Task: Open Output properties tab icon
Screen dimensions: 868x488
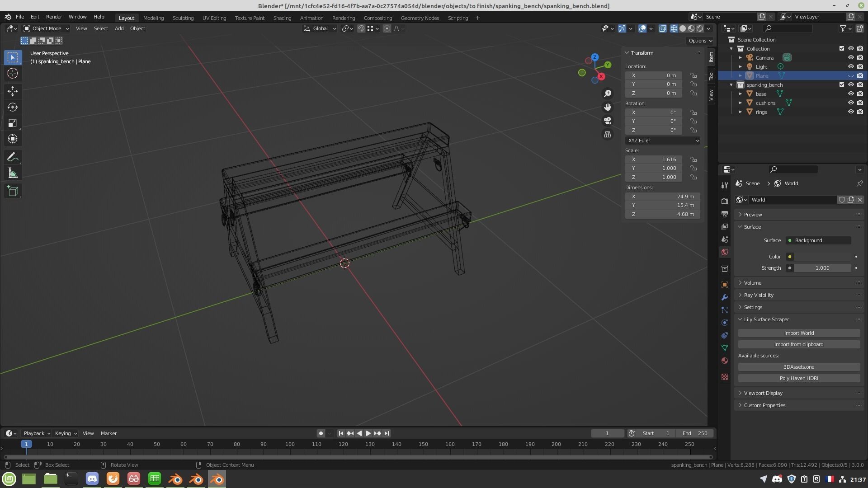Action: tap(725, 214)
